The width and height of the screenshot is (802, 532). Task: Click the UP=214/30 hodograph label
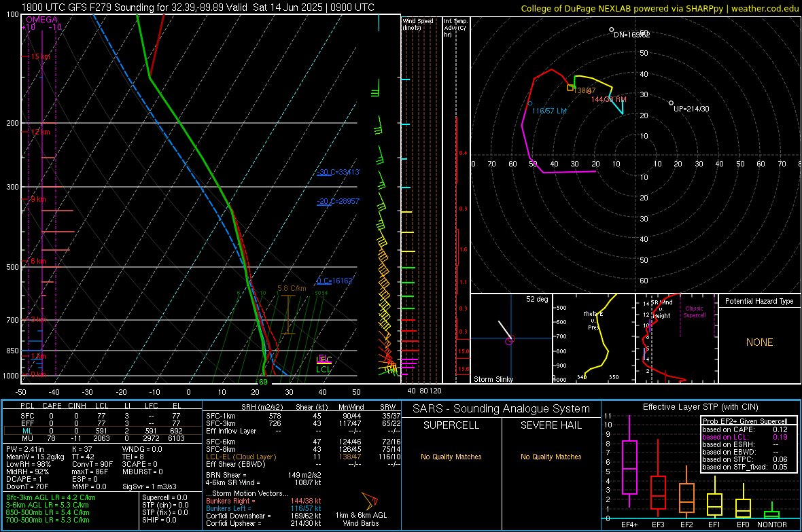click(x=691, y=109)
